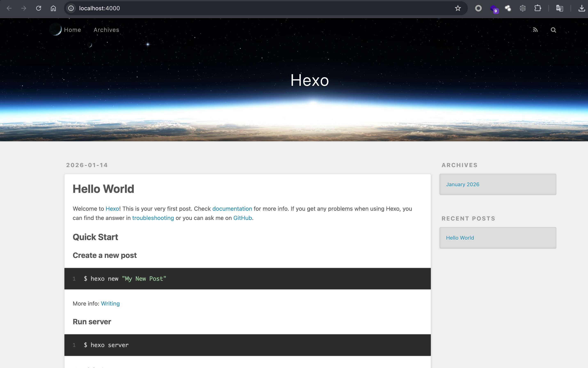The width and height of the screenshot is (588, 368).
Task: Click the globe network extension icon
Action: 523,8
